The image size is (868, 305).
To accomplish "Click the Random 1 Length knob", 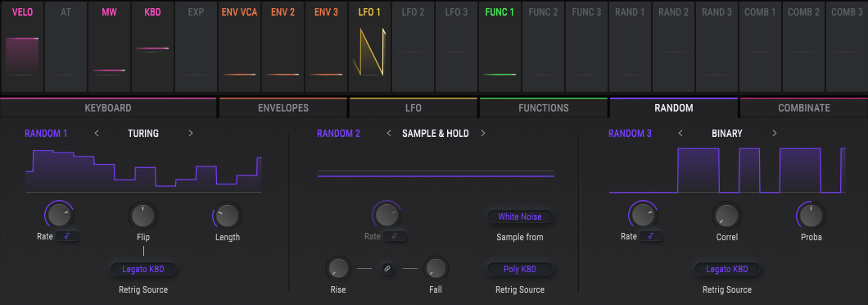I will (x=227, y=215).
